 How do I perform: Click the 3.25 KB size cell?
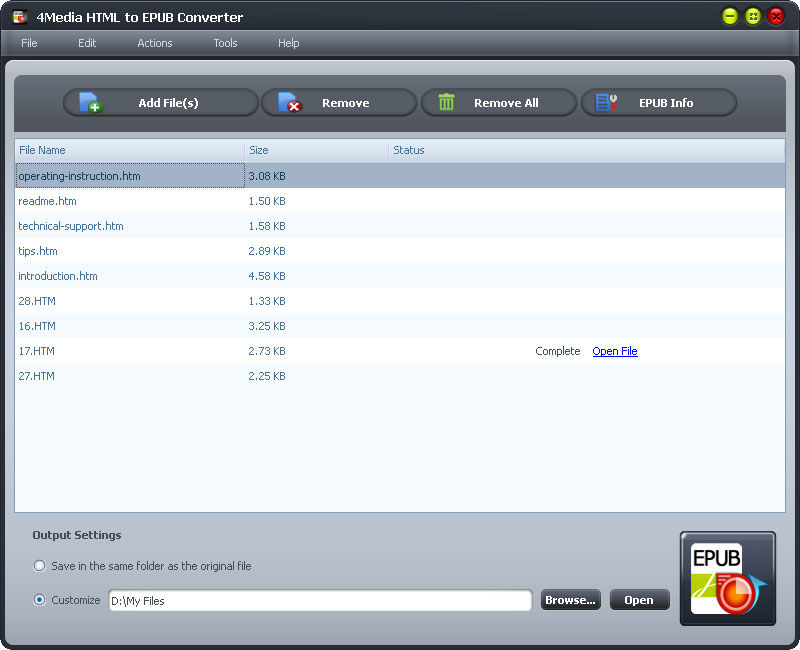[x=267, y=326]
